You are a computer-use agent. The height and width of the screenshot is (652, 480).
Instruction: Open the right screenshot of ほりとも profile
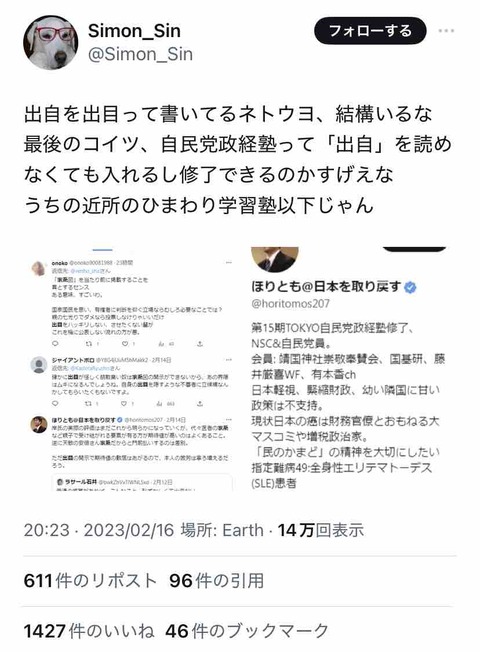(348, 368)
